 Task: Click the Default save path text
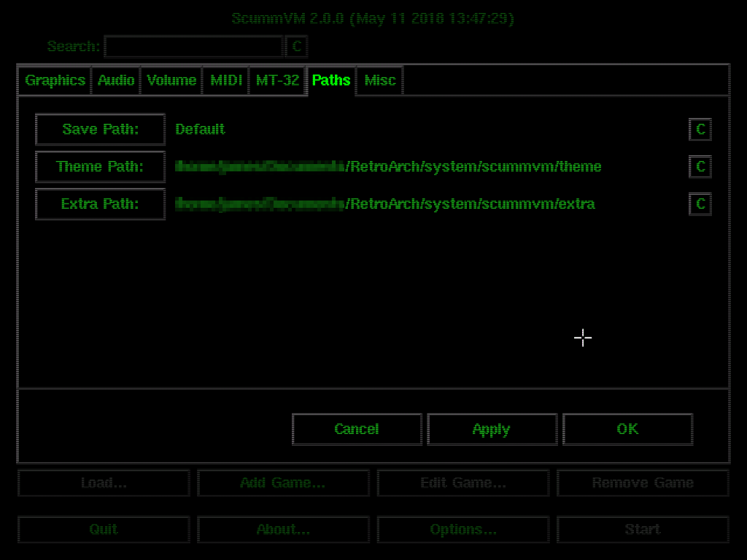[x=200, y=129]
